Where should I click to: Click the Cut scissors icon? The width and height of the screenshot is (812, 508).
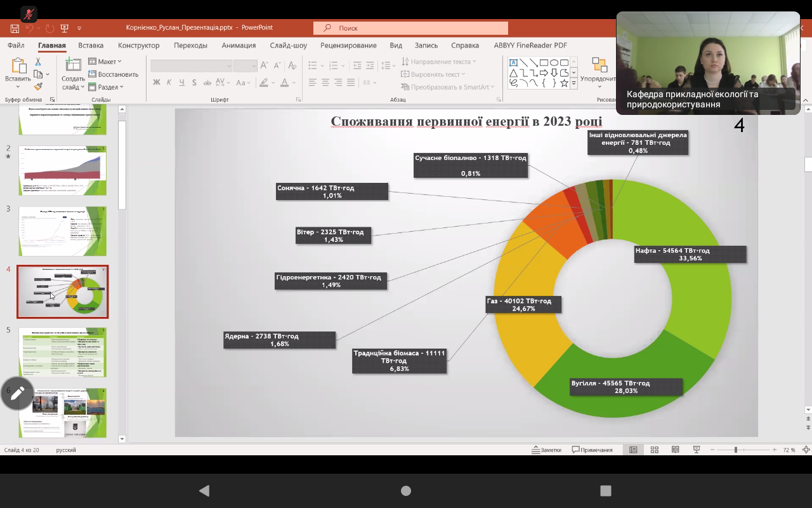point(38,62)
